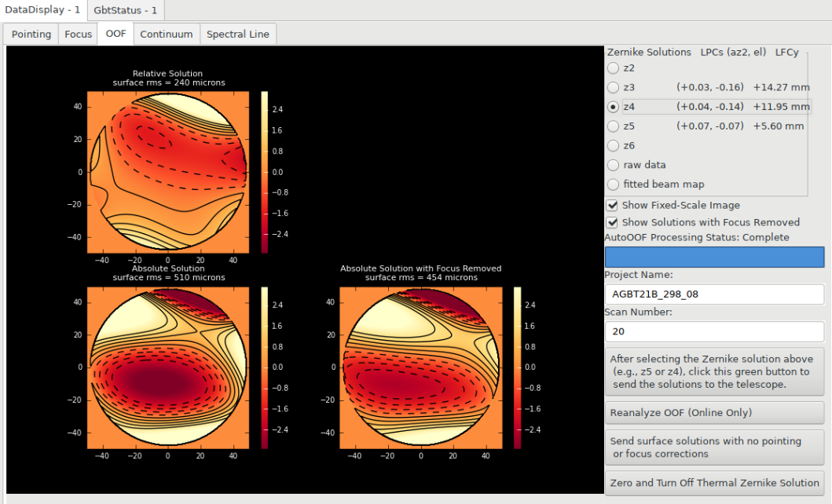Click the 'surface rms = 454 microns' title

point(421,278)
